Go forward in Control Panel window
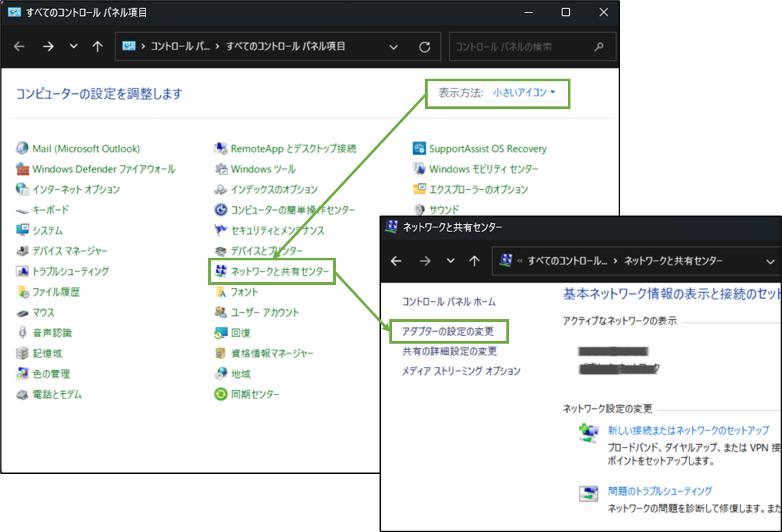The image size is (782, 532). click(48, 46)
